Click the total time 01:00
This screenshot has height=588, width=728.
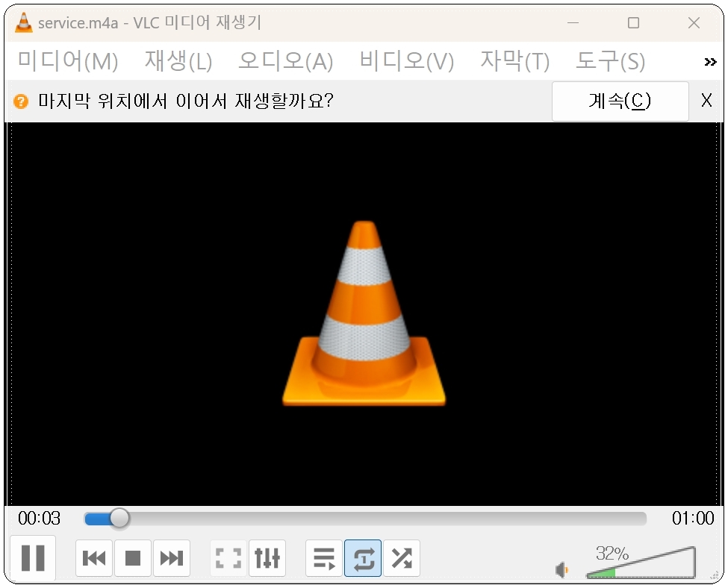coord(693,518)
